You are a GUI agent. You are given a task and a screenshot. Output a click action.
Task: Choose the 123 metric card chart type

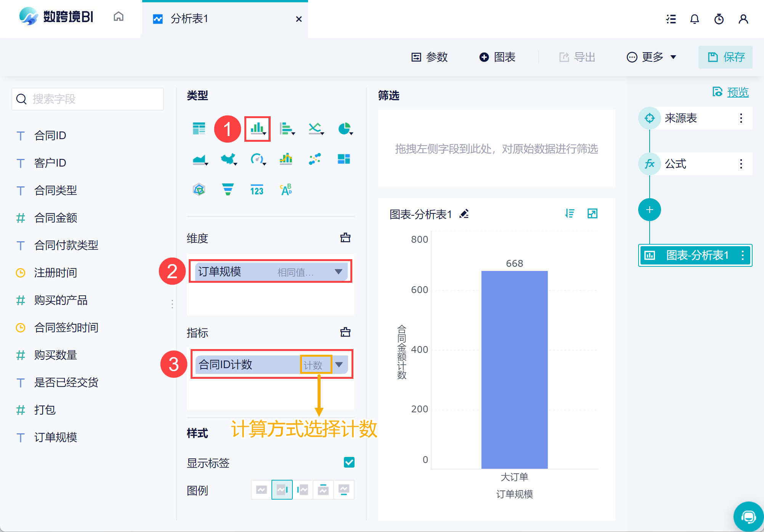coord(257,189)
